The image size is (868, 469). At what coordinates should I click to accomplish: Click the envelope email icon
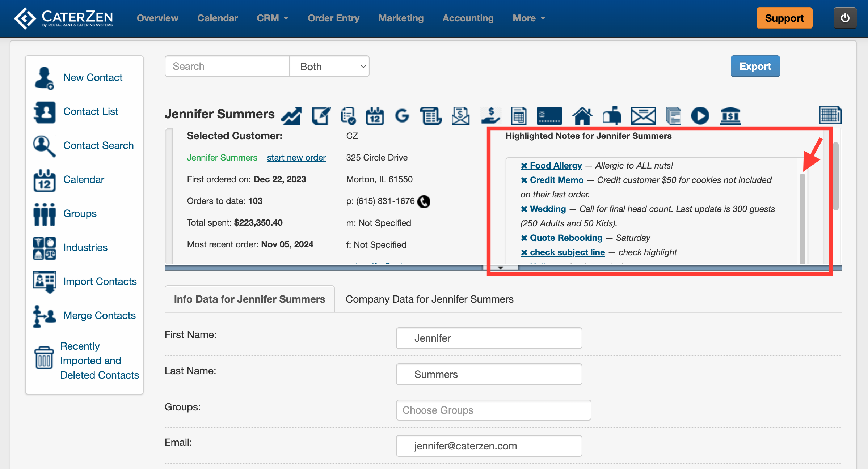(643, 116)
